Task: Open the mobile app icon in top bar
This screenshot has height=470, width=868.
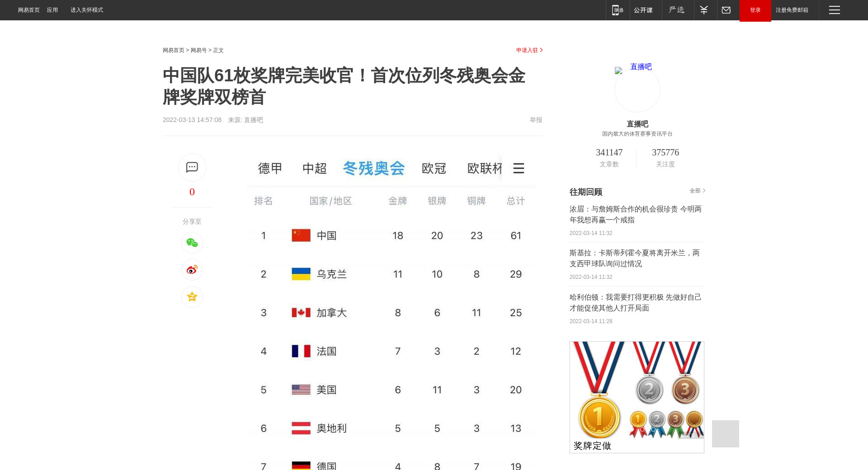Action: point(617,10)
